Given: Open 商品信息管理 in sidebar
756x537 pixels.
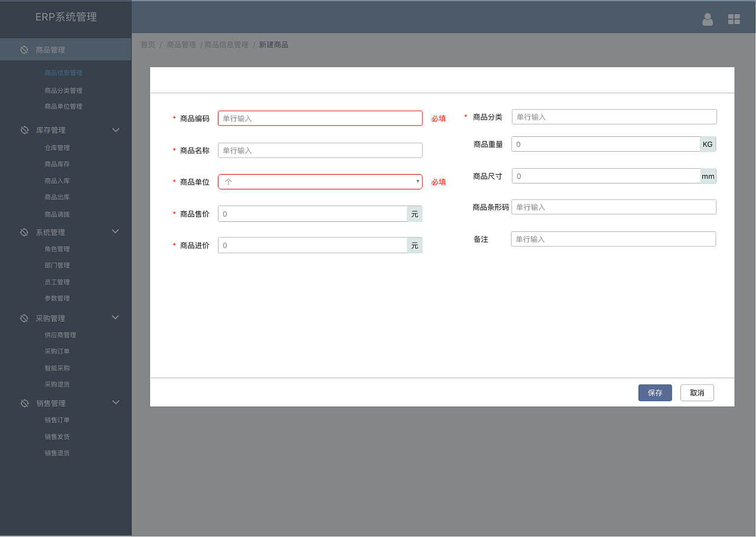Looking at the screenshot, I should point(63,73).
